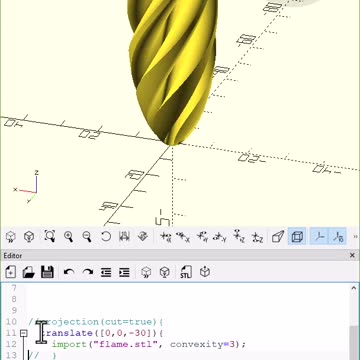This screenshot has width=360, height=360.
Task: Zoom out with the magnifier minus icon
Action: coord(87,237)
